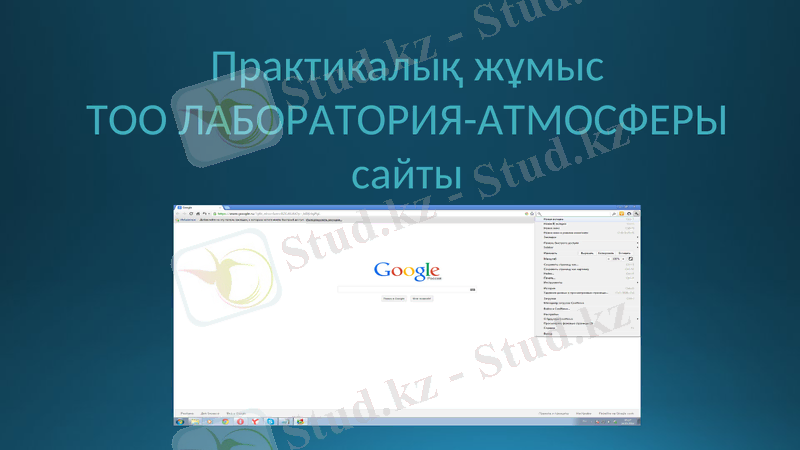Launch Yandex browser from the taskbar
This screenshot has height=450, width=800.
coord(255,422)
